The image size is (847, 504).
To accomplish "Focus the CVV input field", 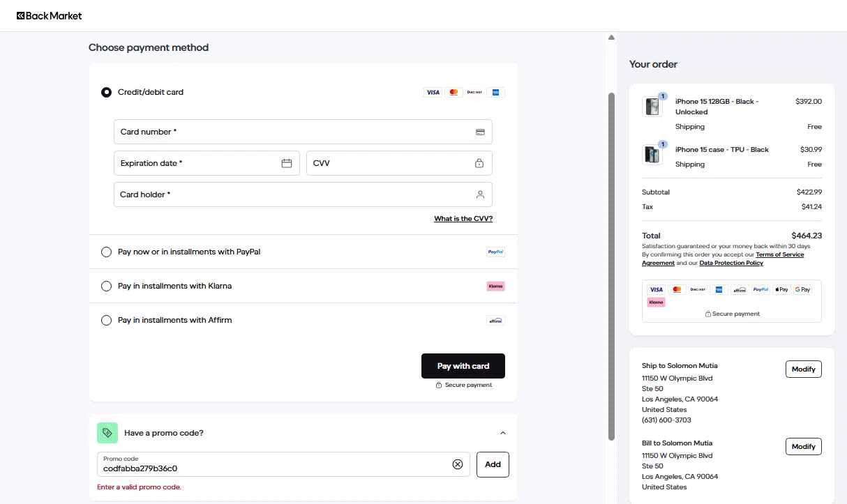I will pyautogui.click(x=399, y=163).
